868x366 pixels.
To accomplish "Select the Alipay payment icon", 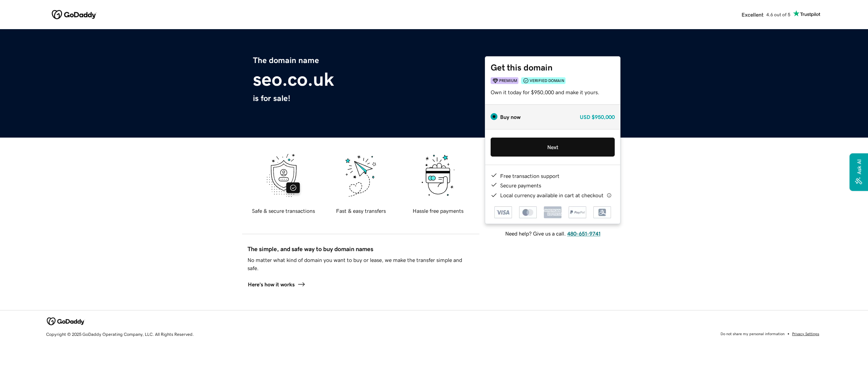I will point(602,212).
